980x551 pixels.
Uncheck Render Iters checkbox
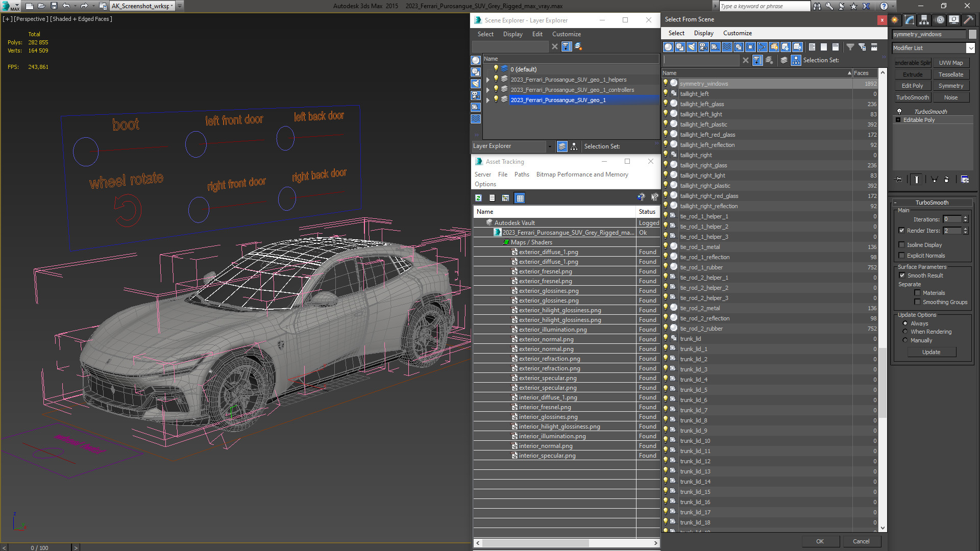[x=901, y=231]
